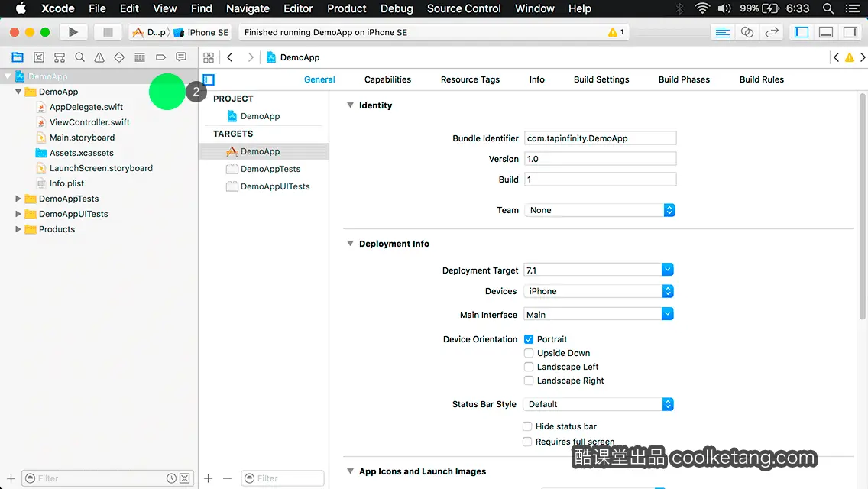Viewport: 868px width, 489px height.
Task: Collapse App Icons and Launch Images section
Action: (x=350, y=471)
